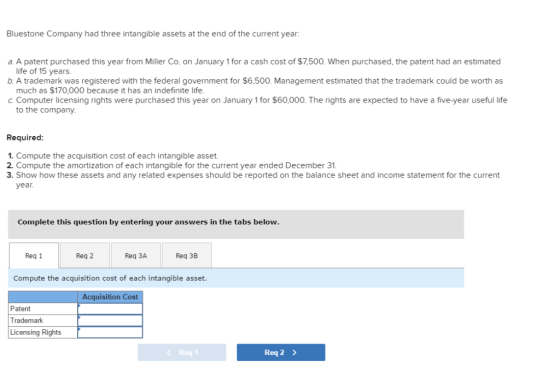
Task: Click the Bluestone Company problem statement line
Action: point(153,34)
